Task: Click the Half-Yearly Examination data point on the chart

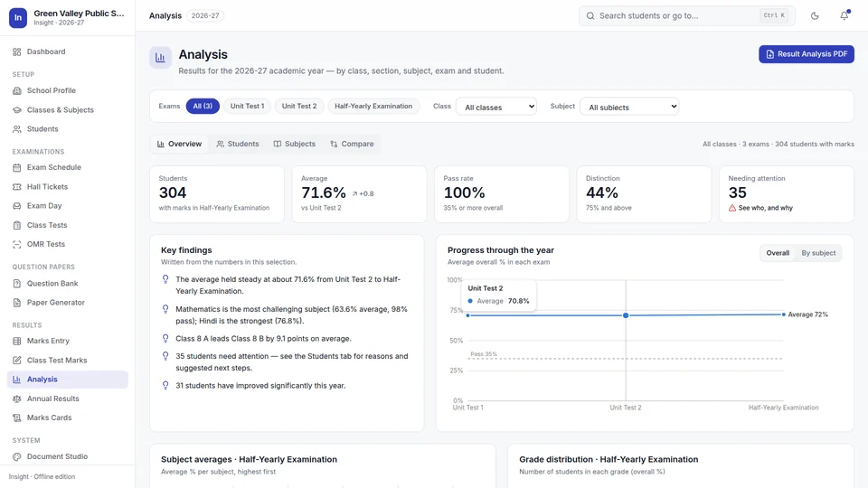Action: pyautogui.click(x=783, y=314)
